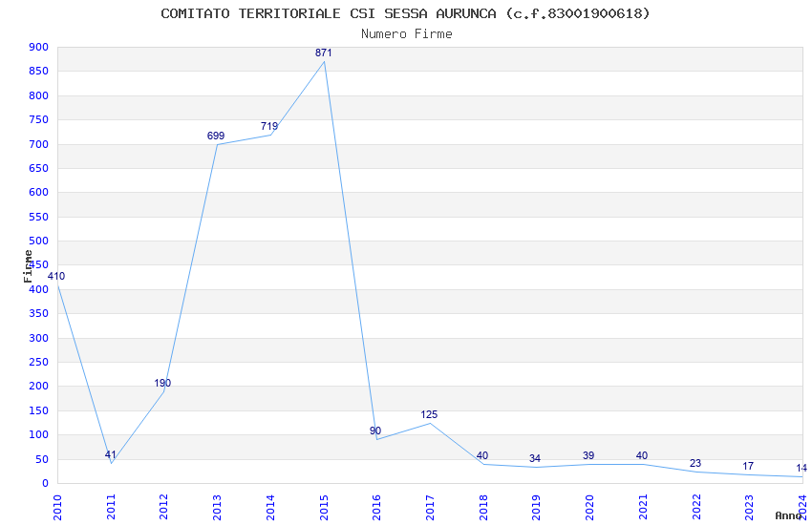Click the x-axis year 2021
The width and height of the screenshot is (812, 525).
coord(643,507)
